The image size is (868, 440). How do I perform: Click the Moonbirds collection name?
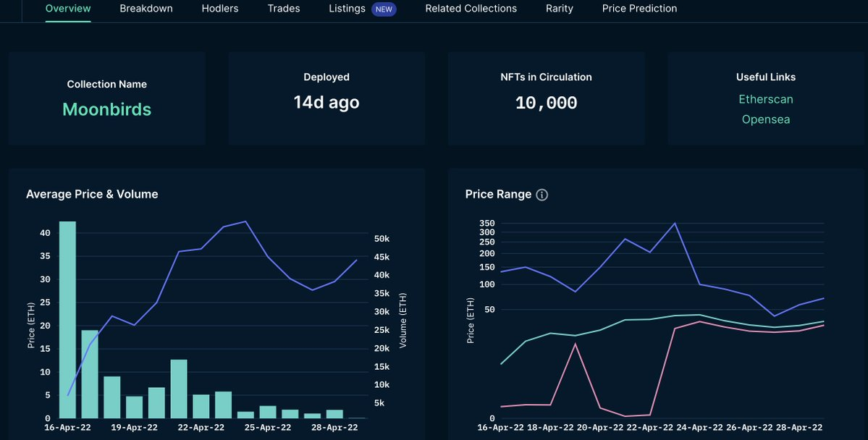point(107,109)
